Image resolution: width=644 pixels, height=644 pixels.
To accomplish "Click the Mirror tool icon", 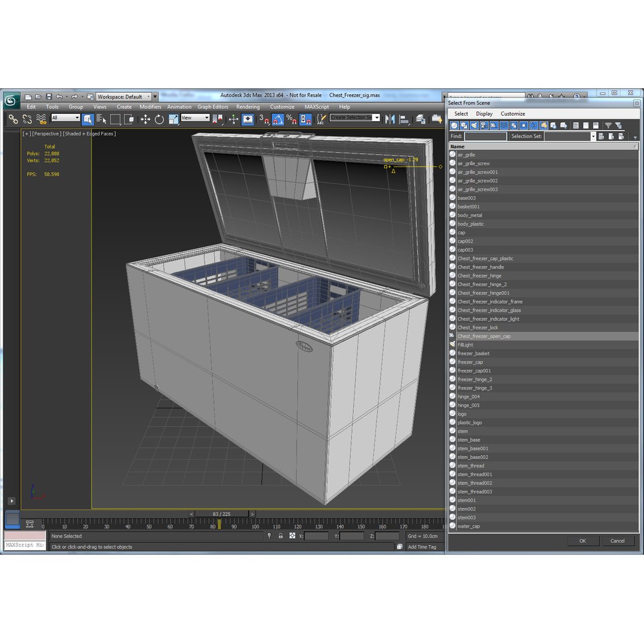I will pyautogui.click(x=390, y=119).
